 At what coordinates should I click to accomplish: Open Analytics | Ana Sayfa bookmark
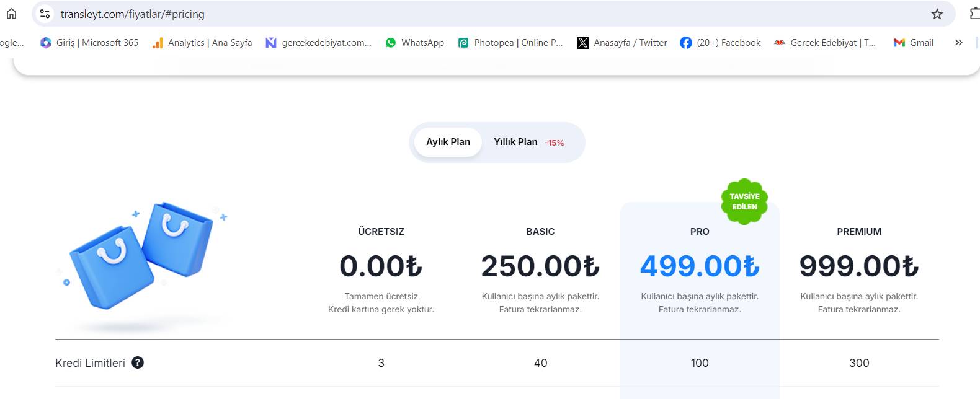[202, 43]
